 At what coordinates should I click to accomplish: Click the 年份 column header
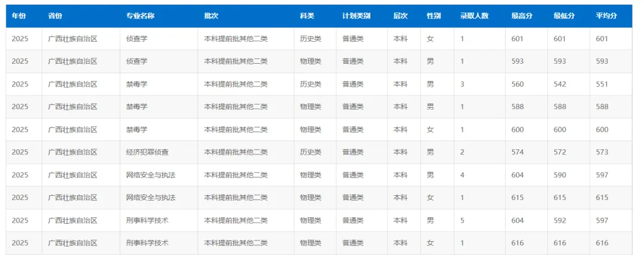point(18,16)
